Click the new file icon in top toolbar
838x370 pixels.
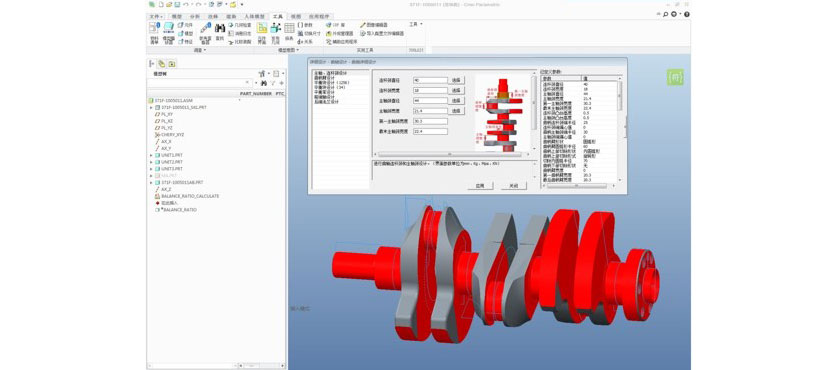tap(161, 4)
